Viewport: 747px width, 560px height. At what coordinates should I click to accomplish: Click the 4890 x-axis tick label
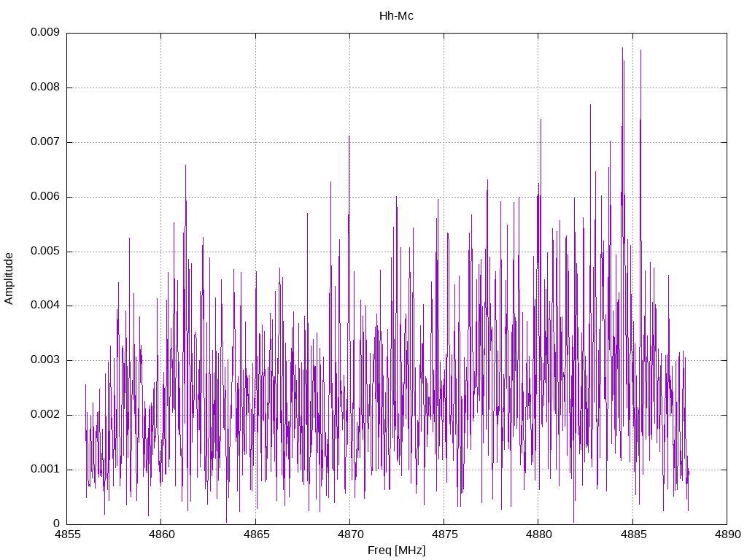click(726, 535)
